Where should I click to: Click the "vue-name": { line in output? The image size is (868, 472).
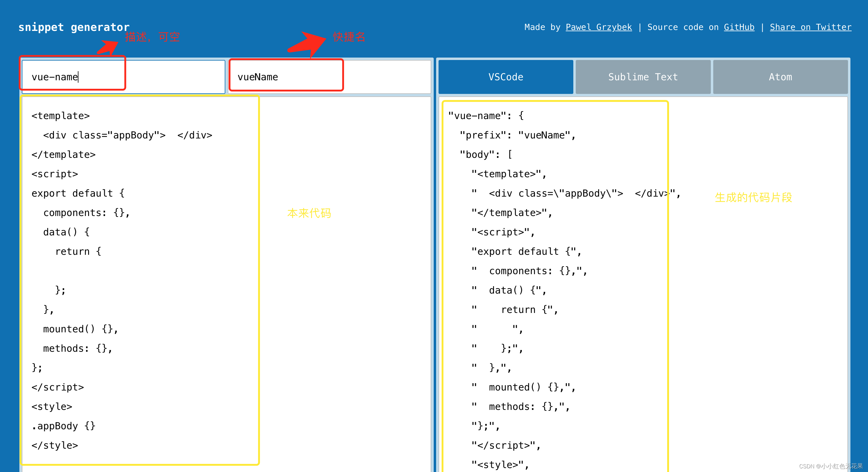point(486,116)
